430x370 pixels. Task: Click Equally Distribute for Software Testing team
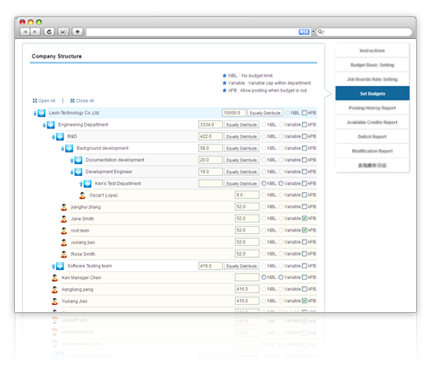[241, 266]
